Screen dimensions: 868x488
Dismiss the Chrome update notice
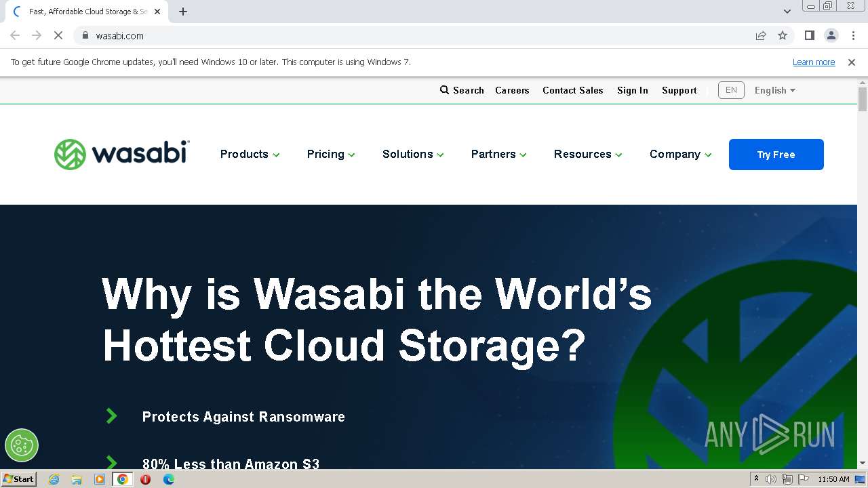(852, 62)
